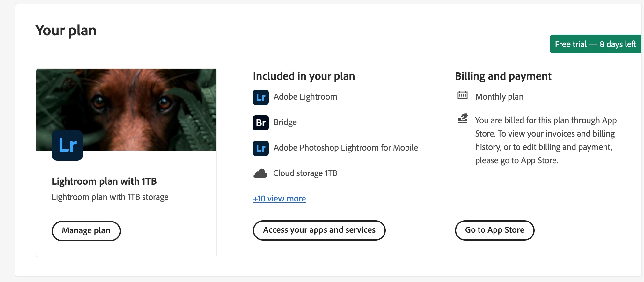The image size is (644, 282).
Task: Go to App Store button
Action: (494, 230)
